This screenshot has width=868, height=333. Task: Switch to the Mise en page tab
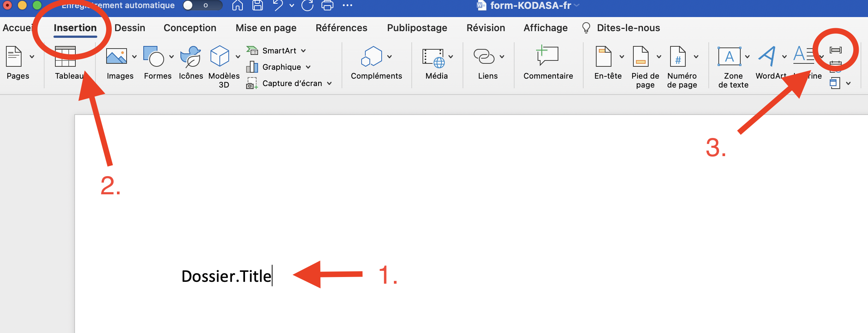[266, 28]
